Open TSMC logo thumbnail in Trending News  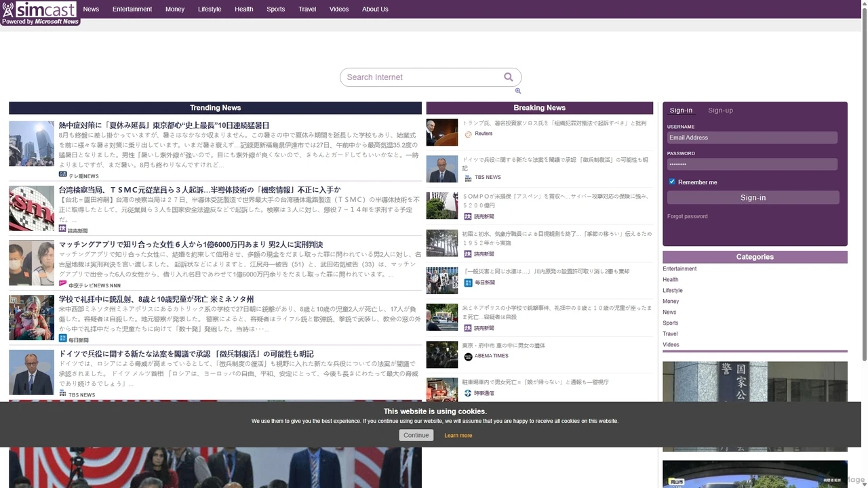tap(31, 208)
